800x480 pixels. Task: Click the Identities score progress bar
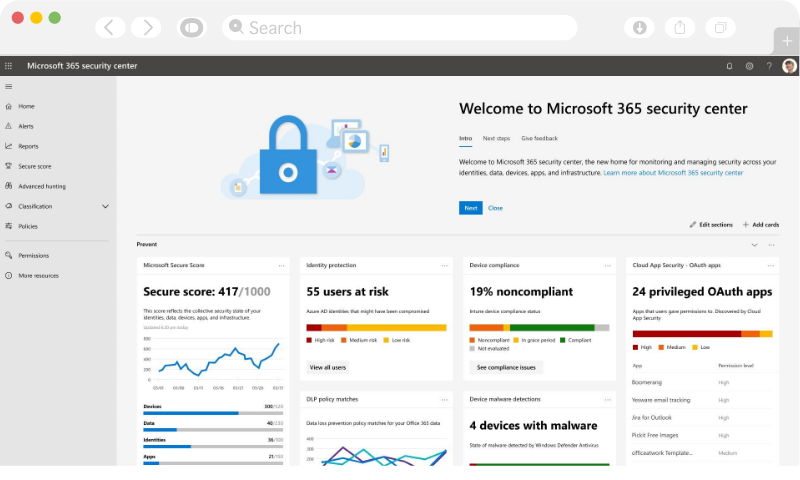(x=213, y=446)
